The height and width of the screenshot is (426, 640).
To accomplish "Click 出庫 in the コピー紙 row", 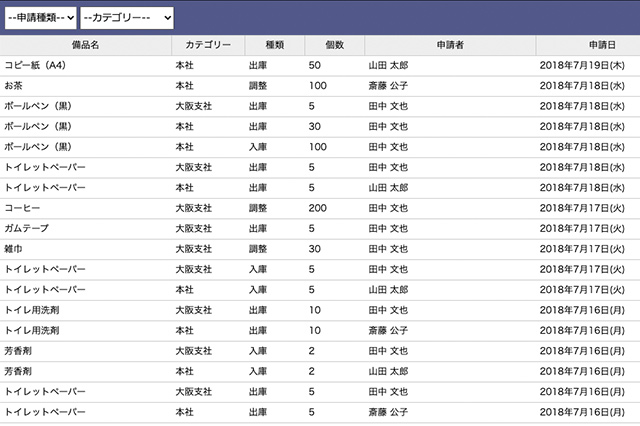I will pyautogui.click(x=258, y=65).
